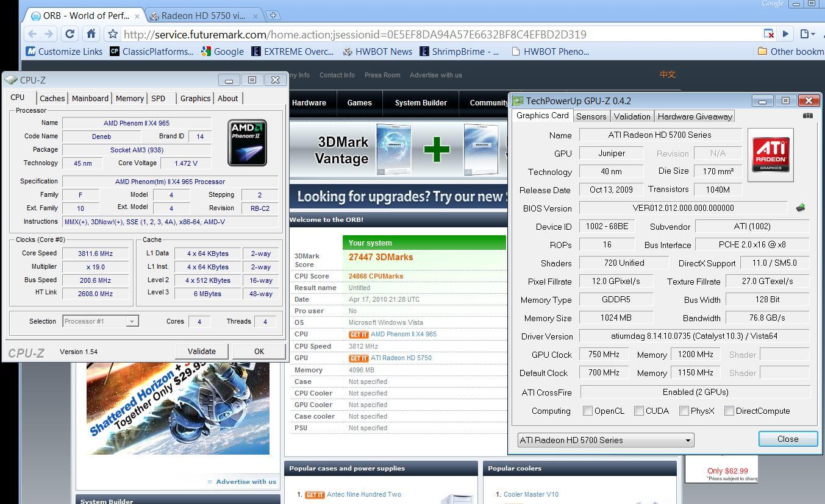
Task: Open the ShrimpBrime bookmark
Action: tap(459, 52)
